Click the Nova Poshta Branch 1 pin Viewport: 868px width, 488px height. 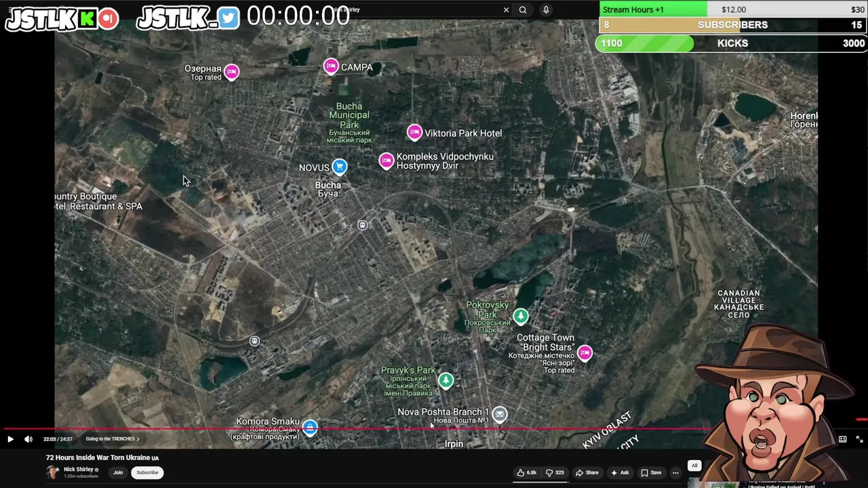[x=499, y=413]
